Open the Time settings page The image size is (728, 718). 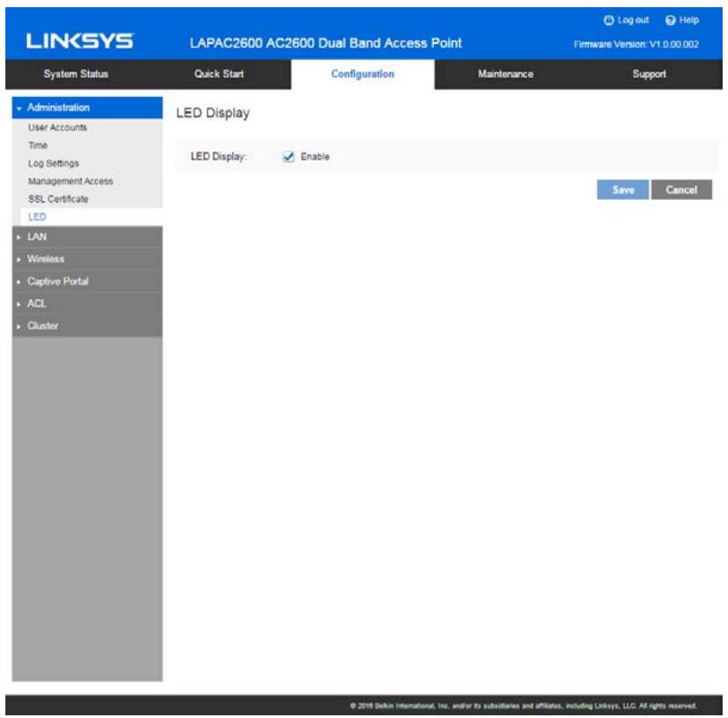point(38,146)
